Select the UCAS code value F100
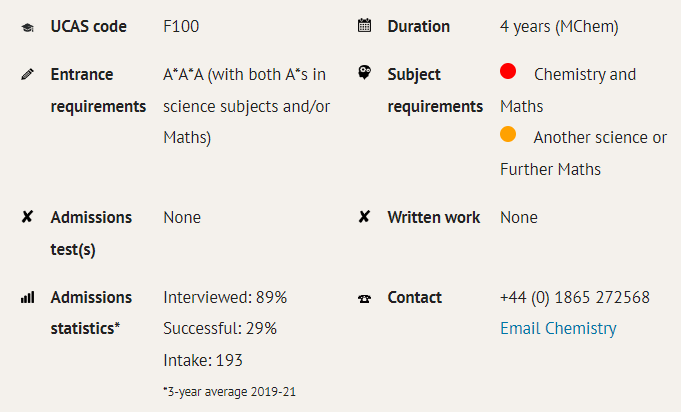This screenshot has width=681, height=412. [x=181, y=26]
